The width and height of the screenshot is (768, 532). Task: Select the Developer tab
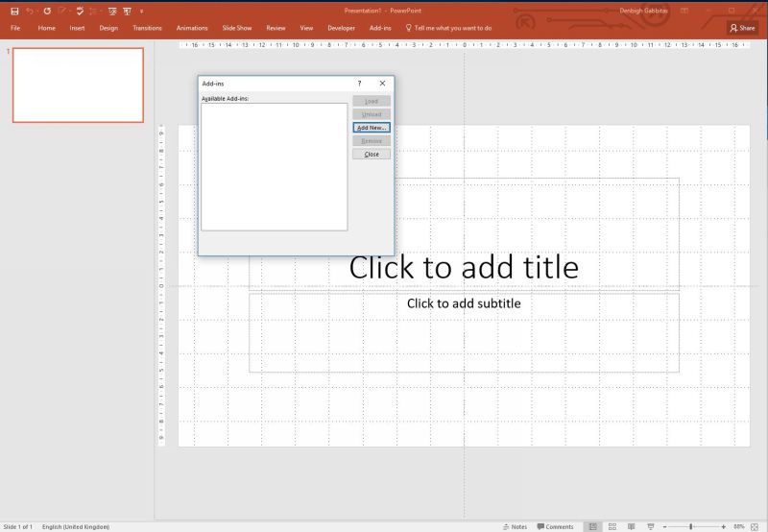(342, 28)
